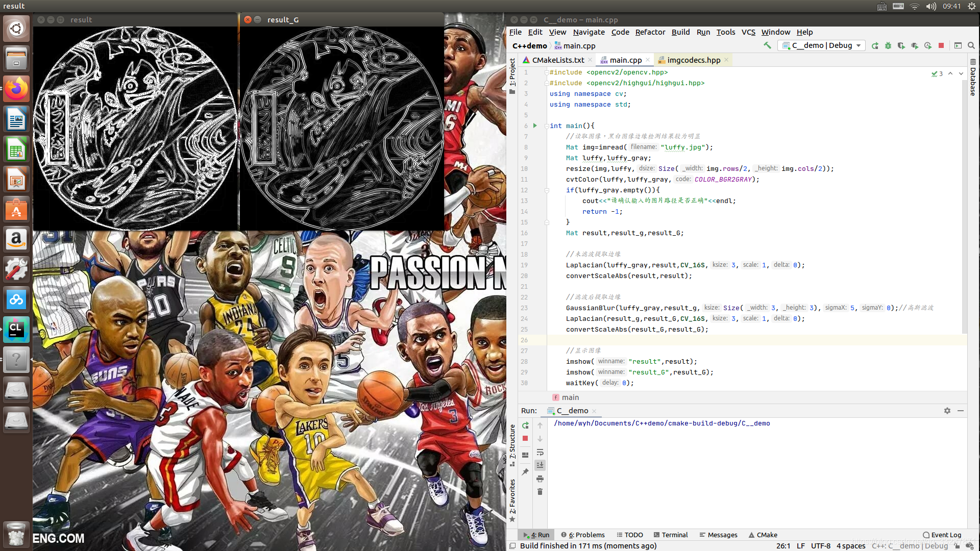Click the Build hammer icon

coord(767,45)
